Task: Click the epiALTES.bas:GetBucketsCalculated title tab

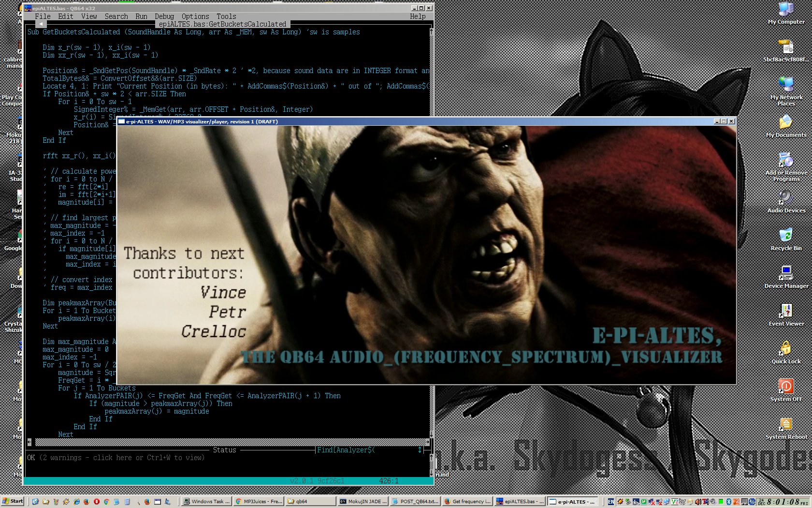Action: (222, 24)
